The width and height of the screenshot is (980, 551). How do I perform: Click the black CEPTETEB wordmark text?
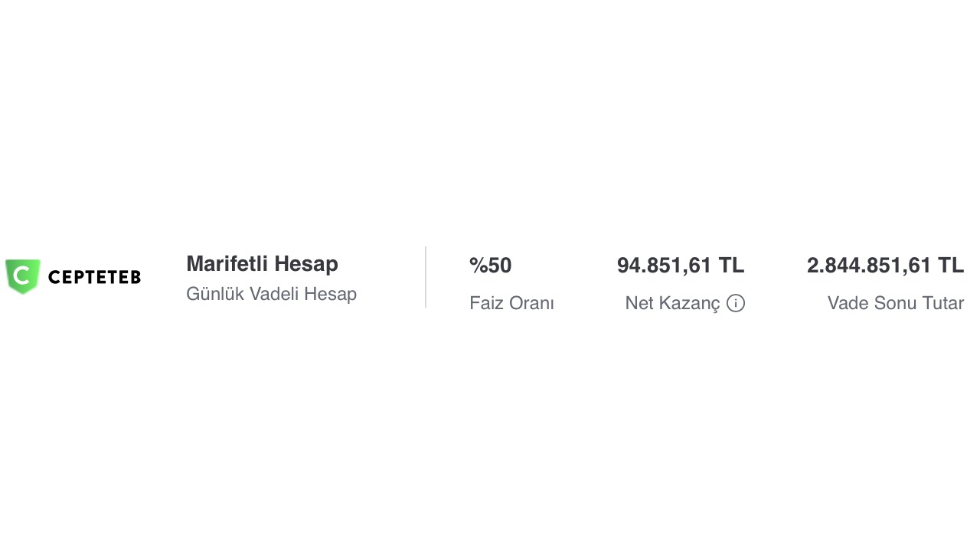coord(94,277)
